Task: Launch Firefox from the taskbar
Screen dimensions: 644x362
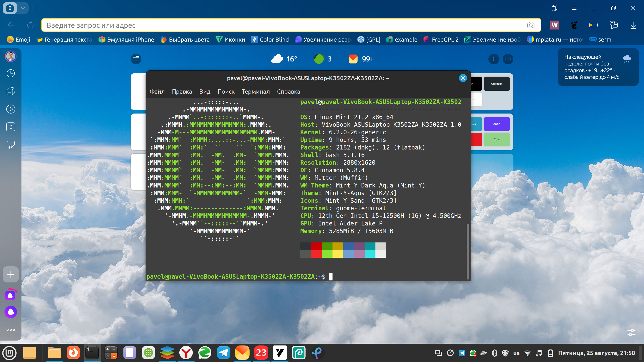Action: 73,353
